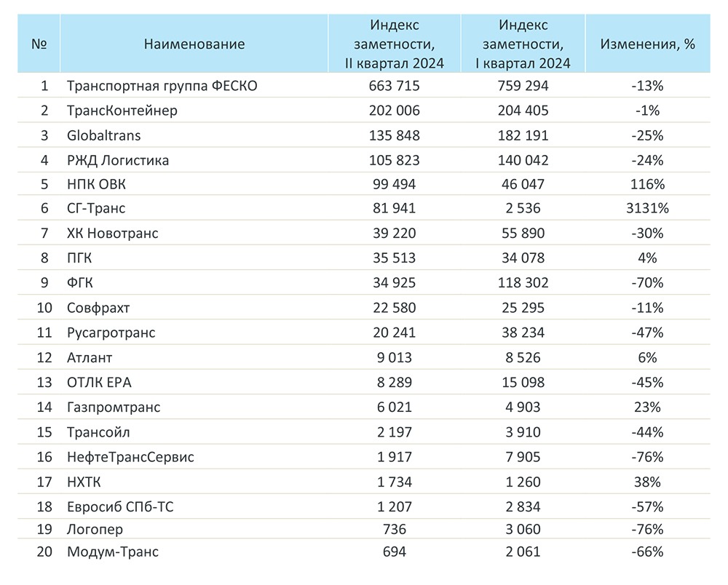Select the Совфрахт name cell
Viewport: 728px width, 585px height.
click(x=98, y=308)
